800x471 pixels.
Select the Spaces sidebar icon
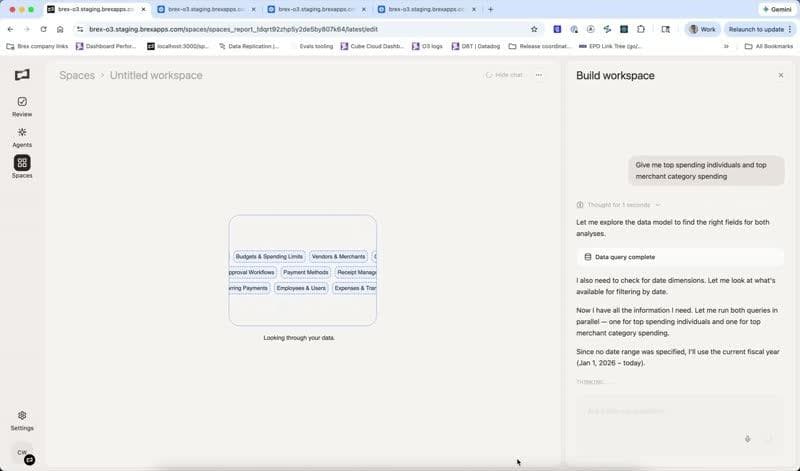pyautogui.click(x=22, y=164)
